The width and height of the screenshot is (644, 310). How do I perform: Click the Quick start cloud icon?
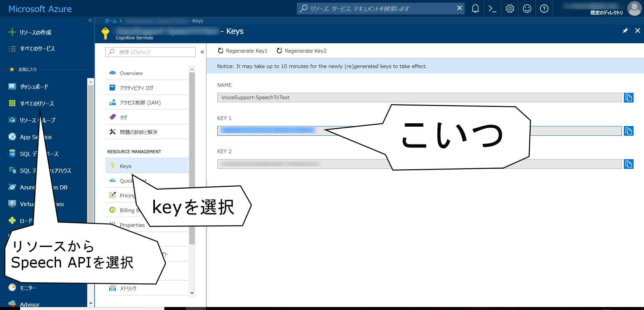[x=112, y=180]
